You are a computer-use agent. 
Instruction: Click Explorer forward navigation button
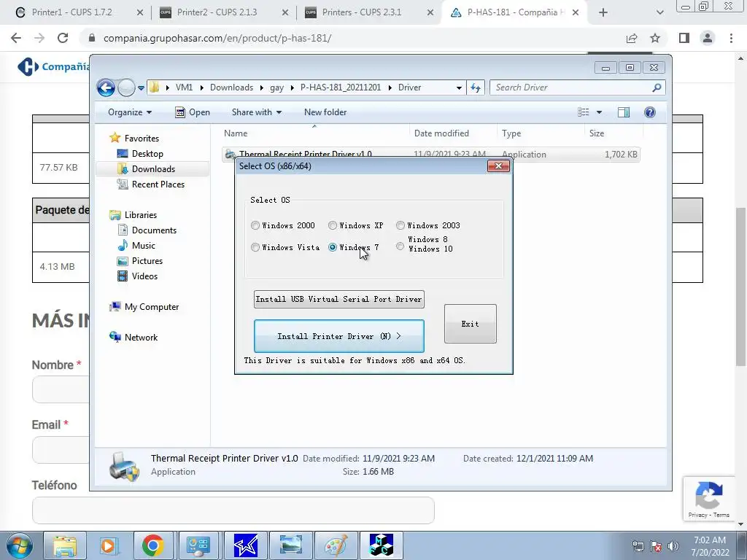click(x=126, y=87)
